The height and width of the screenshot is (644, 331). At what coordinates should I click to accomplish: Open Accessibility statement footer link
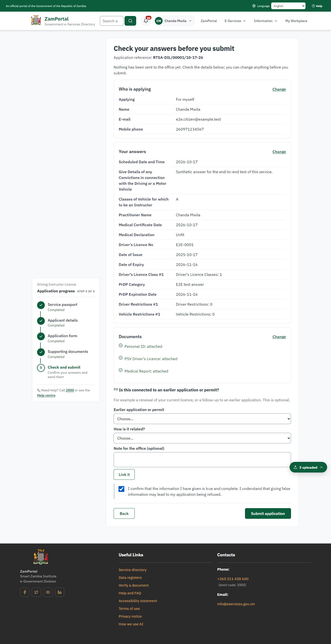[138, 601]
